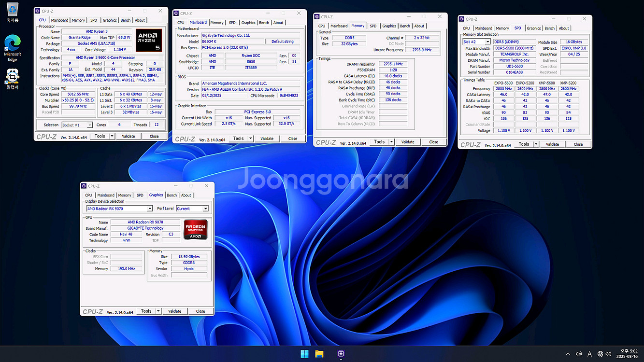
Task: Click the AMD Ryzen 5 logo image
Action: point(149,41)
